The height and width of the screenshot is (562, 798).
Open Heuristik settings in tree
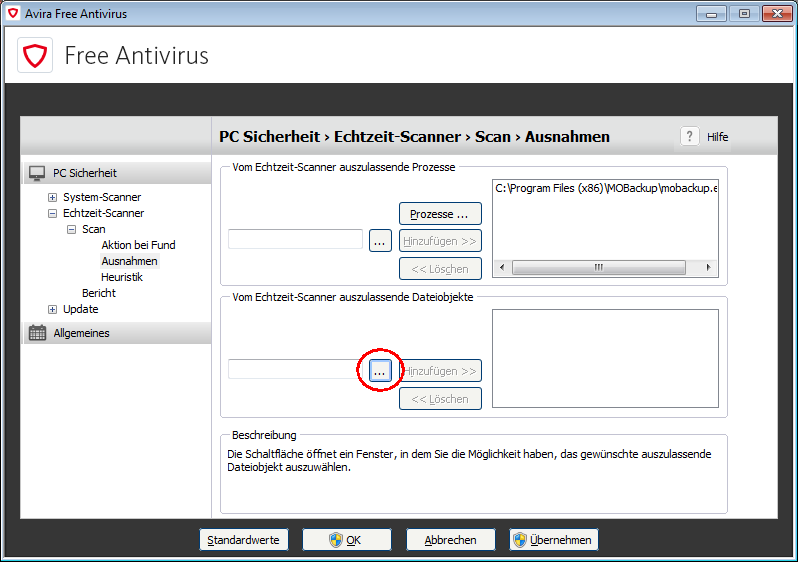pos(121,277)
